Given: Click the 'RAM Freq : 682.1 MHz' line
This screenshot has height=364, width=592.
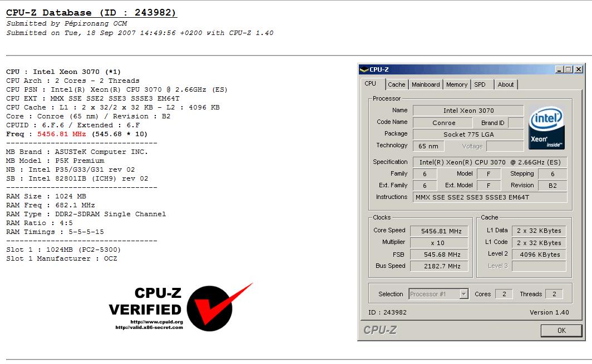Looking at the screenshot, I should click(x=51, y=205).
